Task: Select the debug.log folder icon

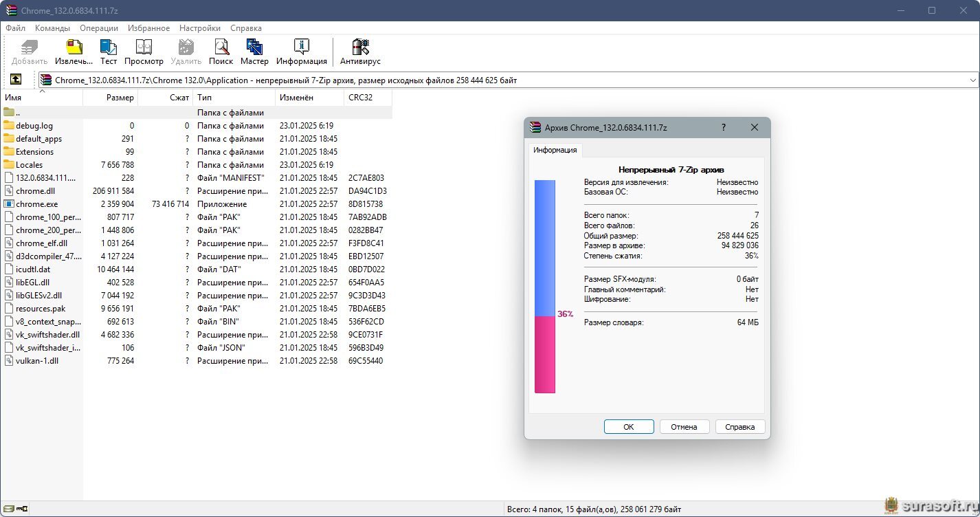Action: pos(9,125)
